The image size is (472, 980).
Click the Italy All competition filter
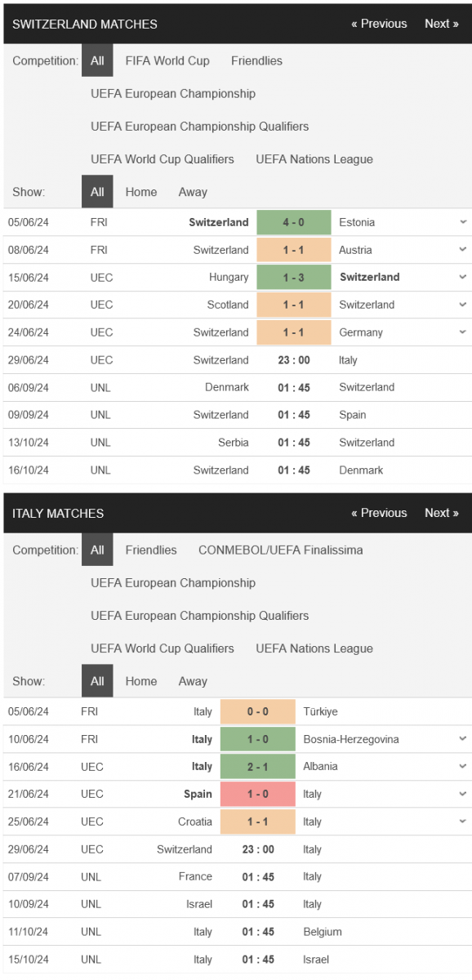point(97,550)
